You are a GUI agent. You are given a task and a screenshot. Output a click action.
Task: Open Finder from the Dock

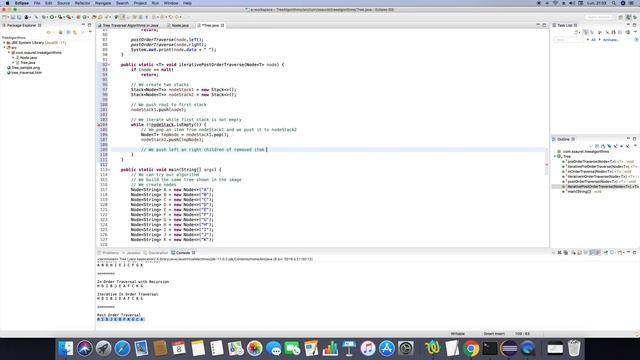pos(65,348)
